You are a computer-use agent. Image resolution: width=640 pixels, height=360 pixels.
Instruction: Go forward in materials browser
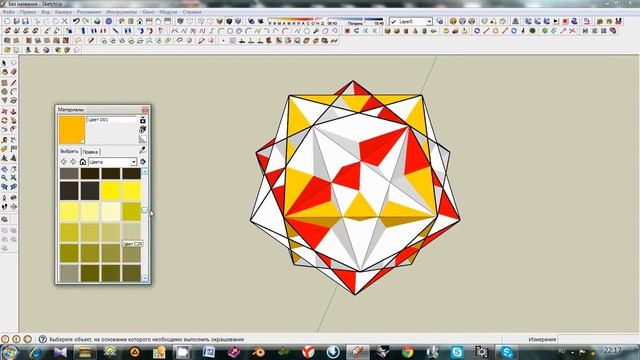click(73, 162)
